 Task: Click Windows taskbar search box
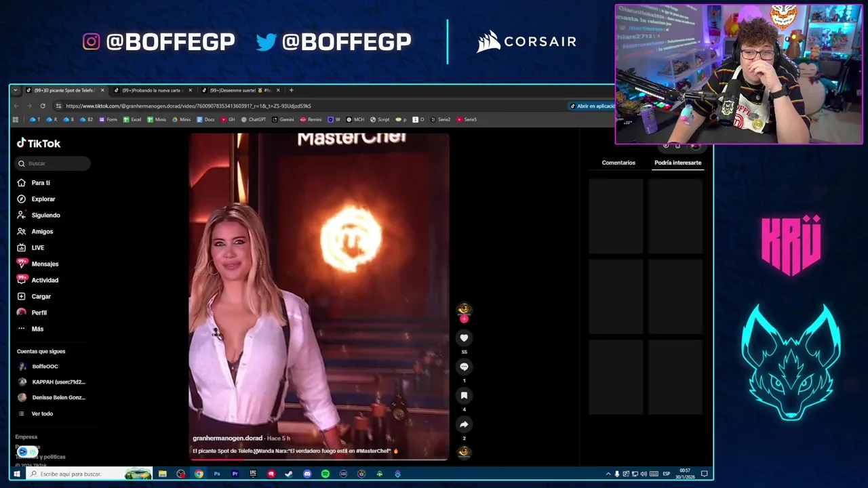click(90, 474)
